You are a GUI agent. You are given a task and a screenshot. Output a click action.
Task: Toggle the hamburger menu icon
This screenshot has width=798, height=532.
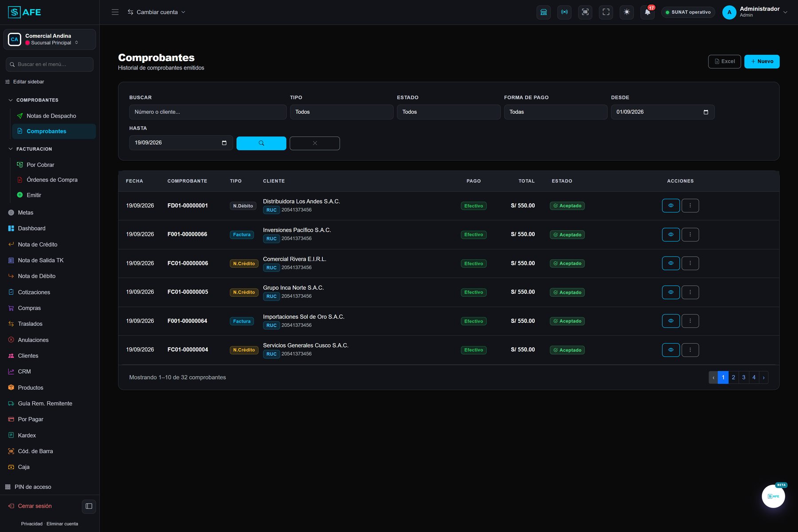click(115, 12)
